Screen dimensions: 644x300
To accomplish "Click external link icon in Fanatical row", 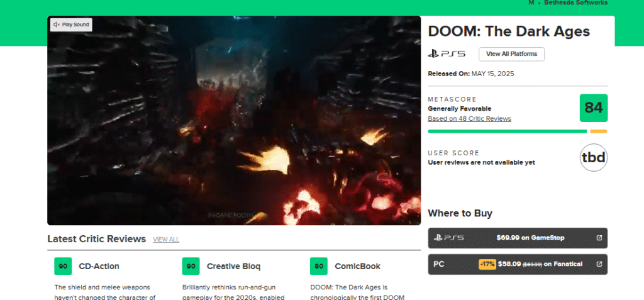I will pyautogui.click(x=599, y=264).
